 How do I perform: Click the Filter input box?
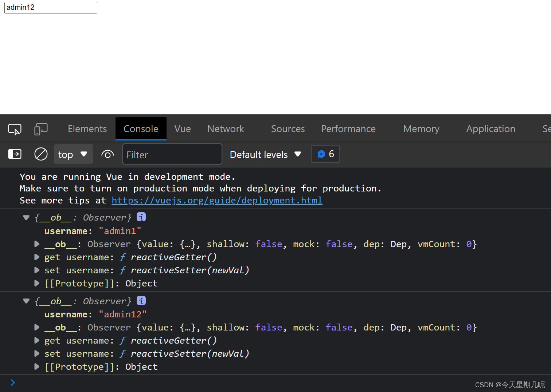[172, 154]
